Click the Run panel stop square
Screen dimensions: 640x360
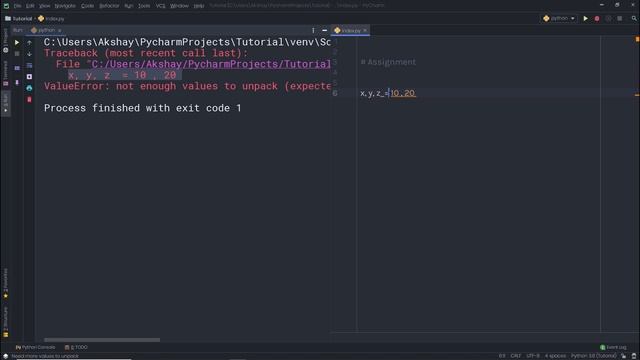tap(17, 54)
